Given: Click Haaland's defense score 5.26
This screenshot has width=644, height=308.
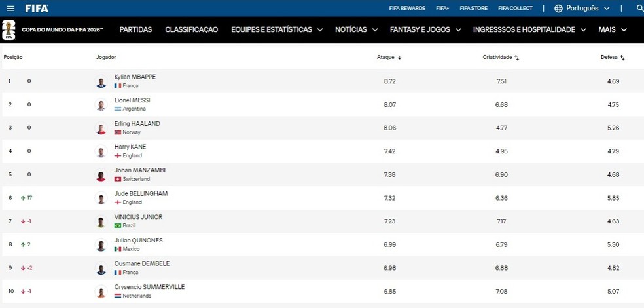Looking at the screenshot, I should click(613, 128).
